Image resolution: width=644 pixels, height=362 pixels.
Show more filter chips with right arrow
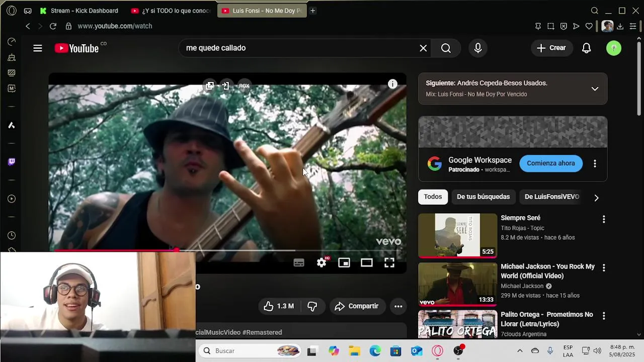pos(596,198)
